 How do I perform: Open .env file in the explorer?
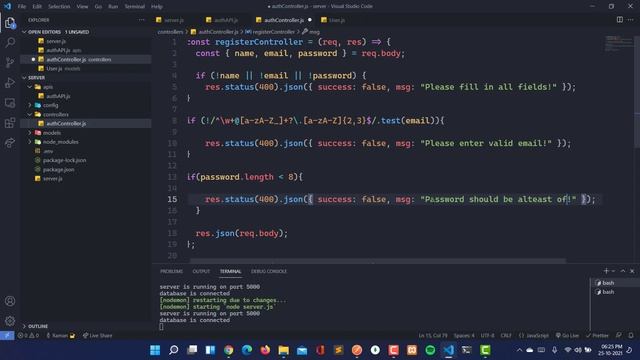(x=48, y=151)
